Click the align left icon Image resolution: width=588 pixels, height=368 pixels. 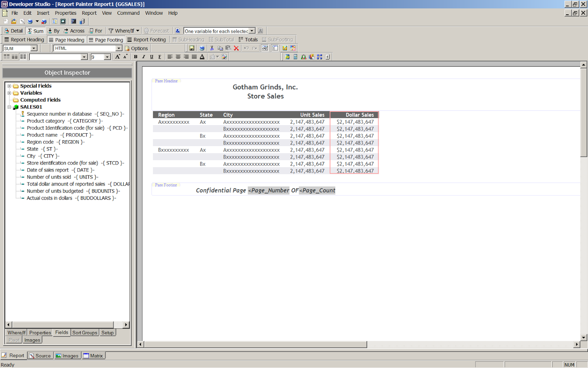(170, 57)
